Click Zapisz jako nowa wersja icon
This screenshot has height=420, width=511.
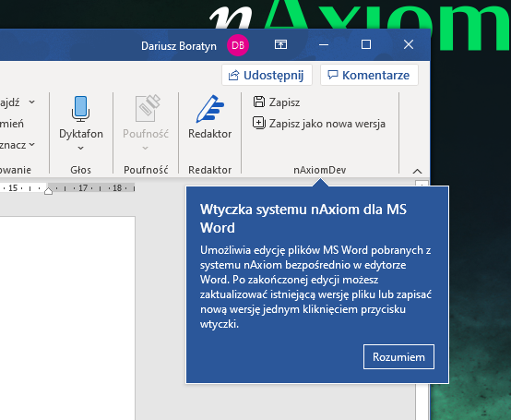pos(259,124)
